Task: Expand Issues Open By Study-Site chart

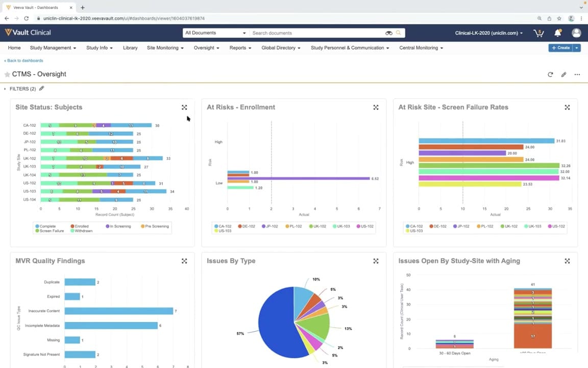Action: pyautogui.click(x=567, y=261)
